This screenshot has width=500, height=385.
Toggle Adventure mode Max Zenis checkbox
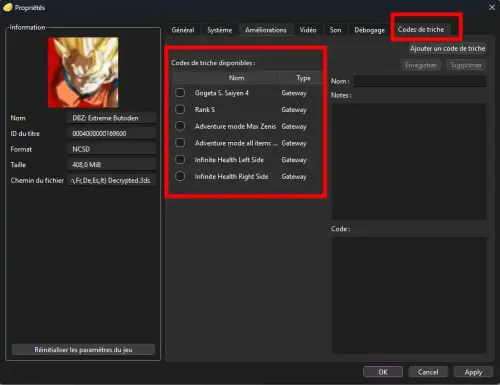pyautogui.click(x=180, y=126)
